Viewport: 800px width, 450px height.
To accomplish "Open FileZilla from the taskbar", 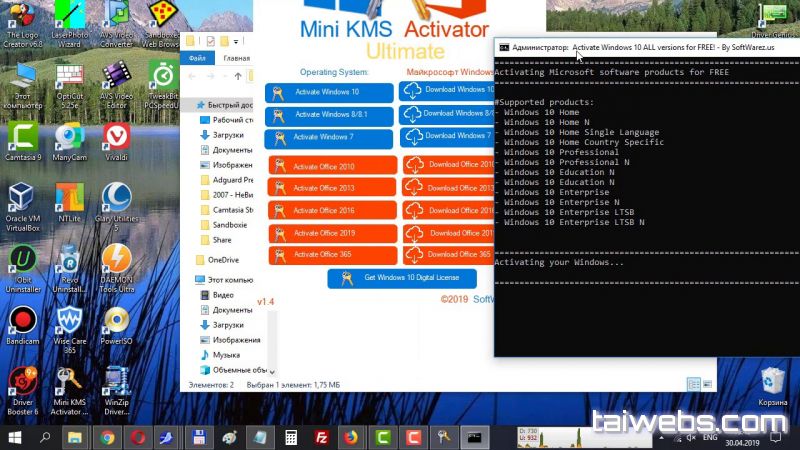I will (322, 437).
